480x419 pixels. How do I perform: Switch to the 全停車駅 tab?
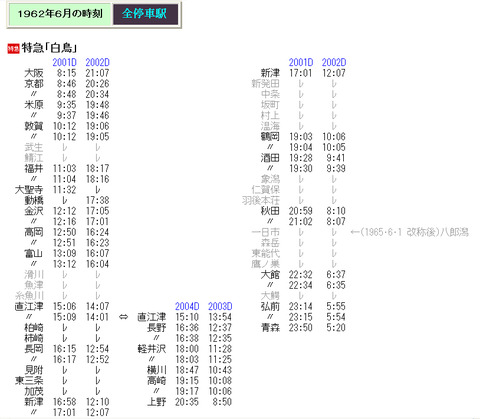(x=145, y=14)
